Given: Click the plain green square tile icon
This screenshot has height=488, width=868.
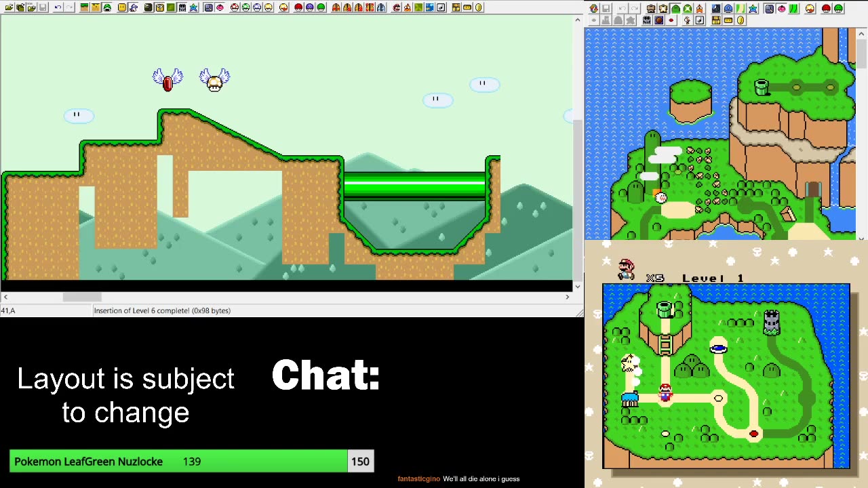Looking at the screenshot, I should pos(171,7).
